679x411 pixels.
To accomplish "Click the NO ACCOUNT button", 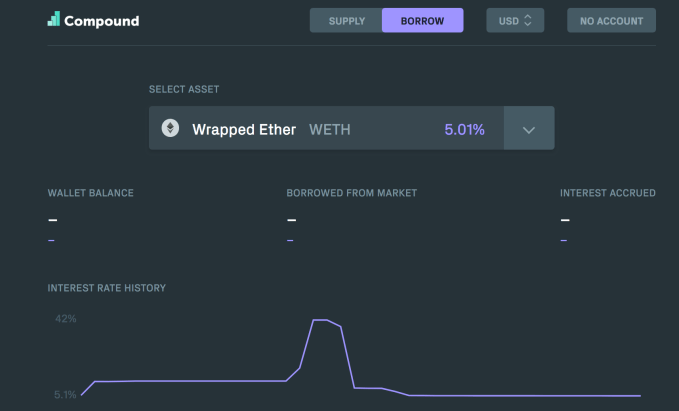I will point(611,20).
